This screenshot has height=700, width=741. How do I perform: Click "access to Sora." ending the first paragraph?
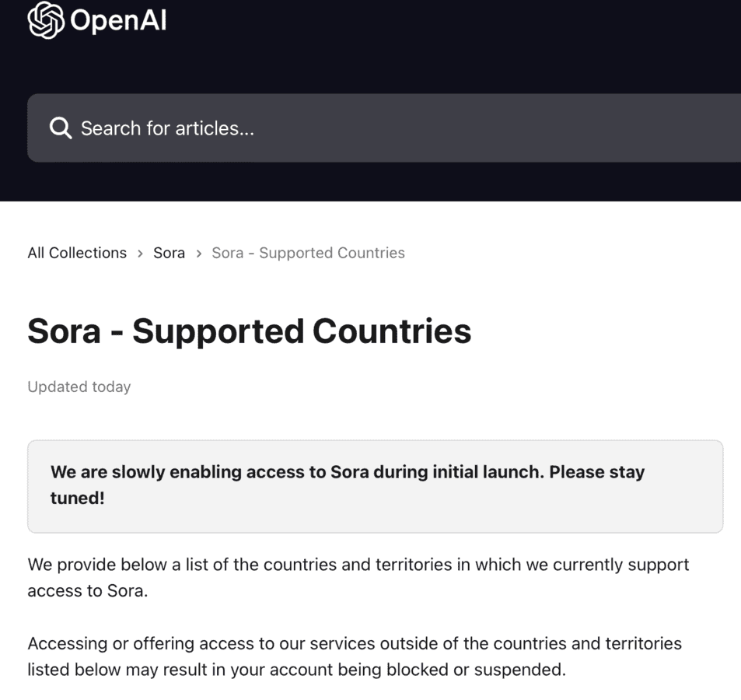coord(87,591)
